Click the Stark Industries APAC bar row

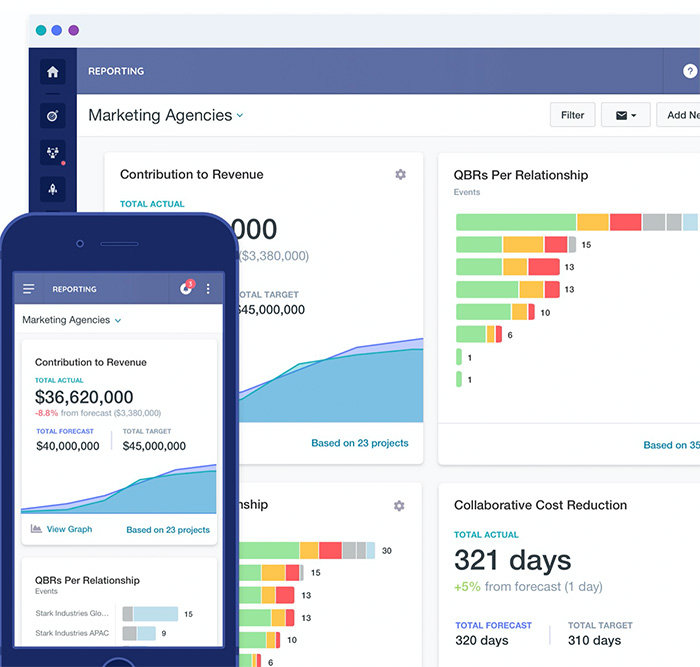[x=139, y=633]
